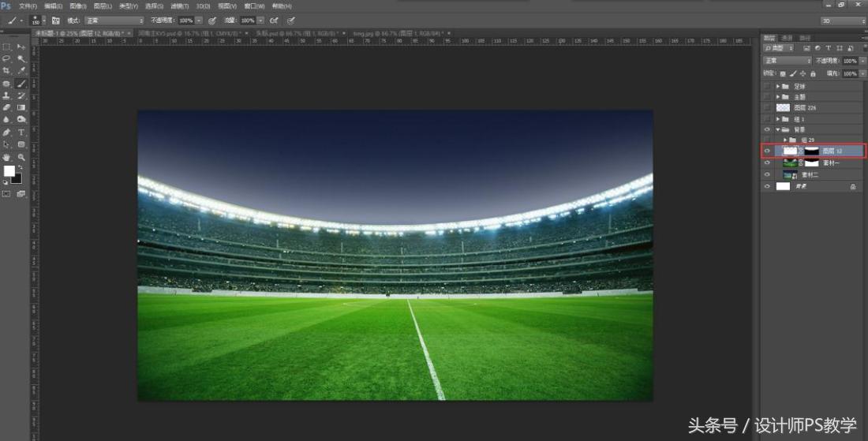Select the Pen tool
The width and height of the screenshot is (868, 441).
[6, 133]
